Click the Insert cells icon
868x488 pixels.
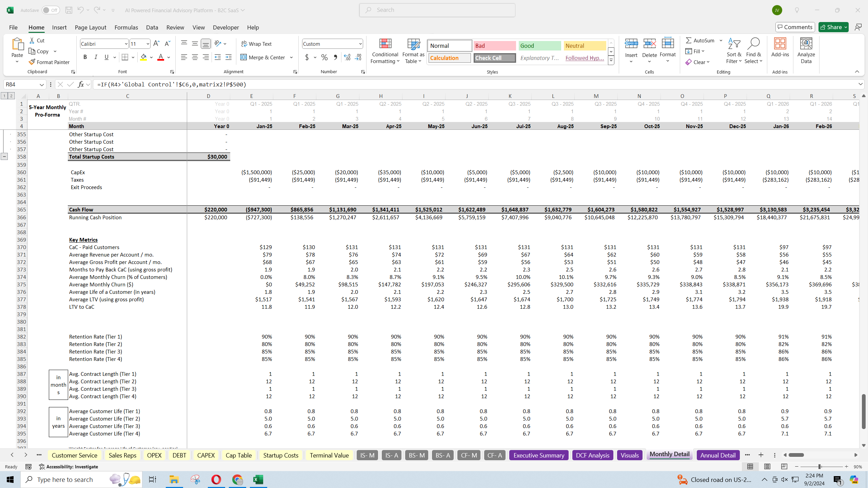[x=631, y=43]
